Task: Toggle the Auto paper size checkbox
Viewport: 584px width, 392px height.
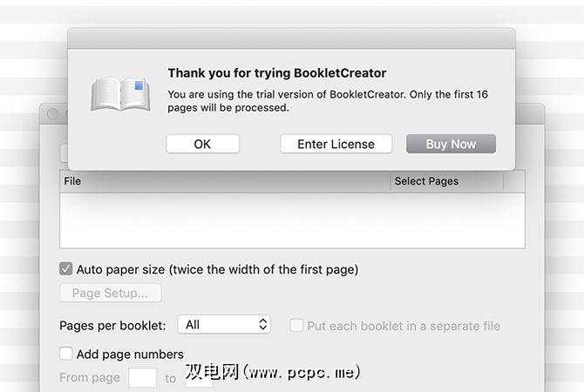Action: [x=66, y=269]
